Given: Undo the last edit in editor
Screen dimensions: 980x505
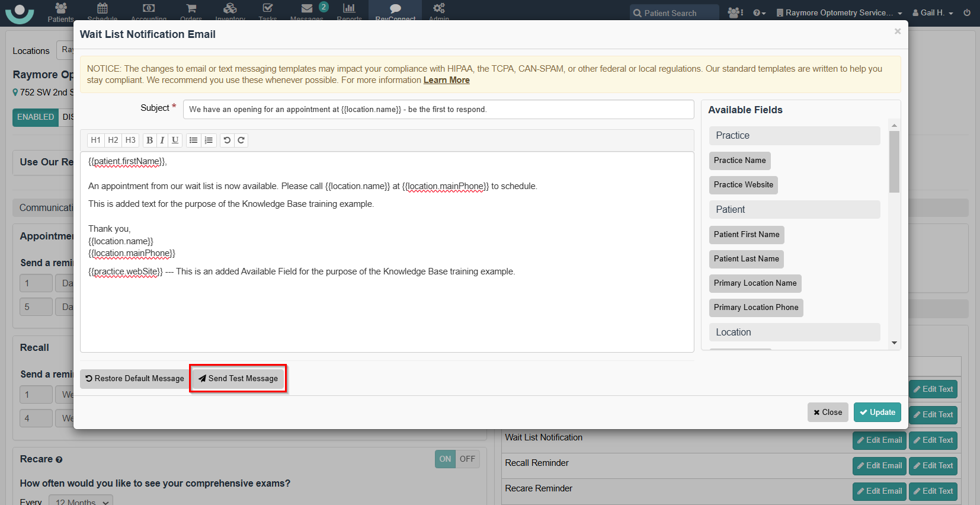Looking at the screenshot, I should [x=227, y=140].
